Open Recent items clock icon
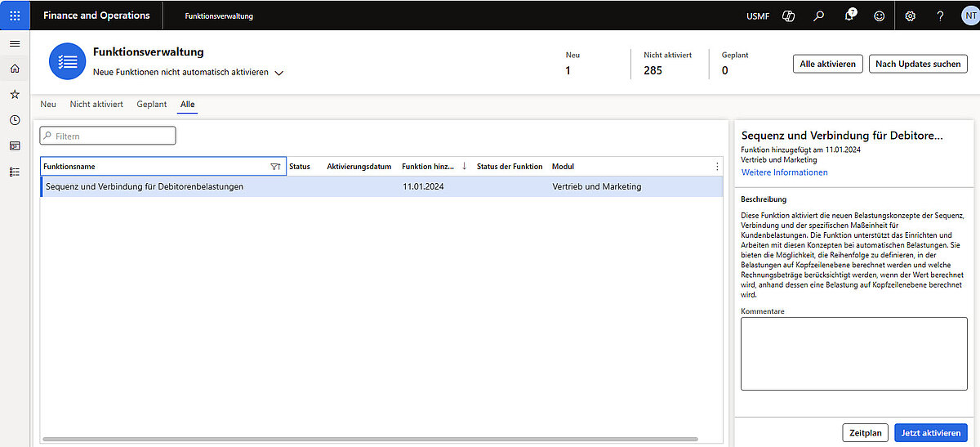The image size is (980, 447). tap(15, 120)
